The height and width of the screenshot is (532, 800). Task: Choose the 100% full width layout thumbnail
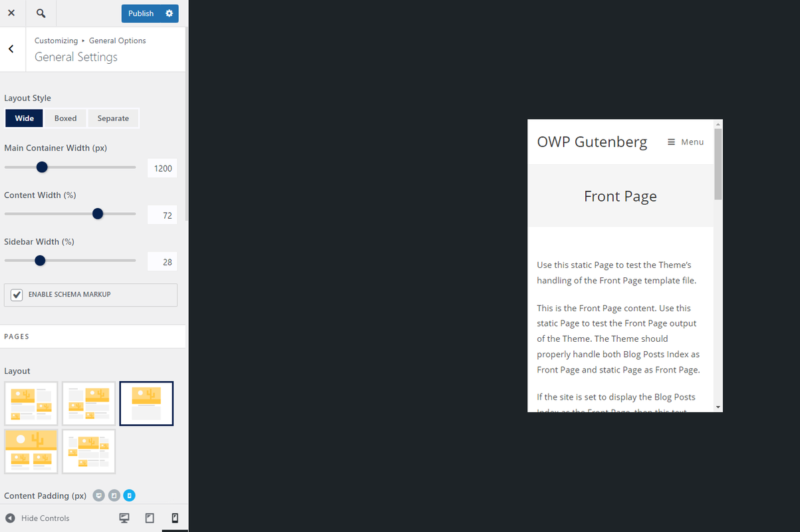click(x=31, y=452)
